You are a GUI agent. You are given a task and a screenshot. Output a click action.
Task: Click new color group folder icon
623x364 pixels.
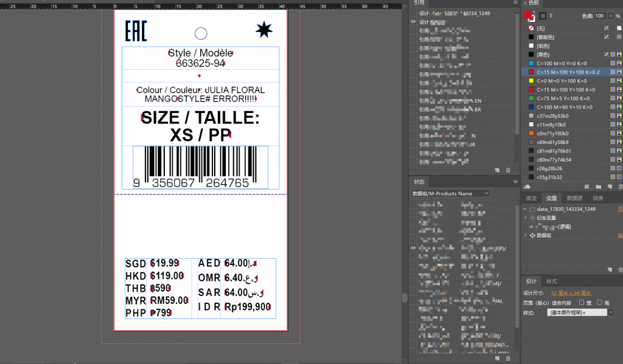pos(599,187)
